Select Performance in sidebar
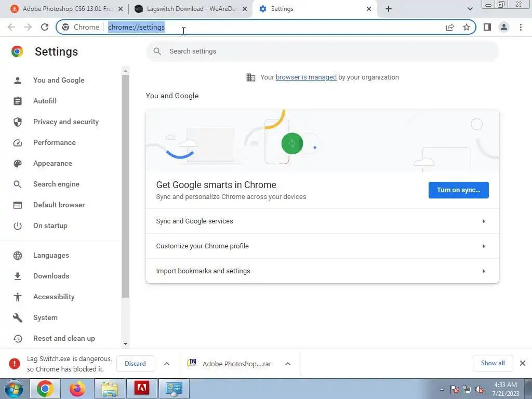Screen dimensions: 532x399 pos(54,142)
